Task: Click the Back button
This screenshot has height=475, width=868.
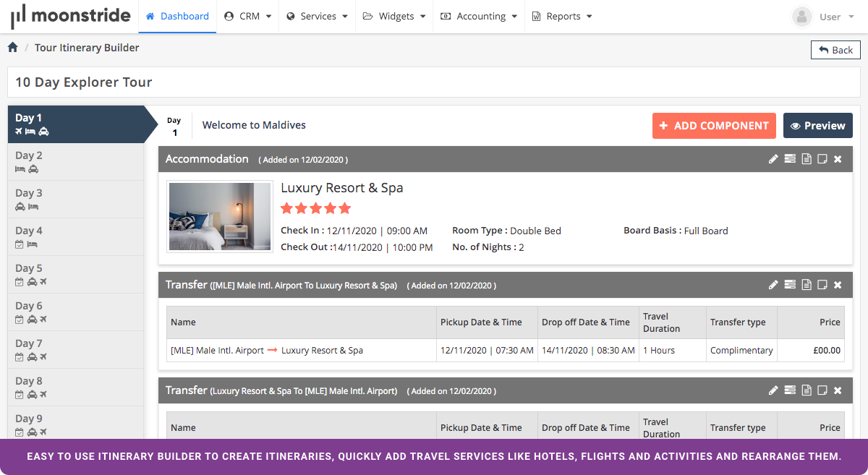Action: [835, 50]
